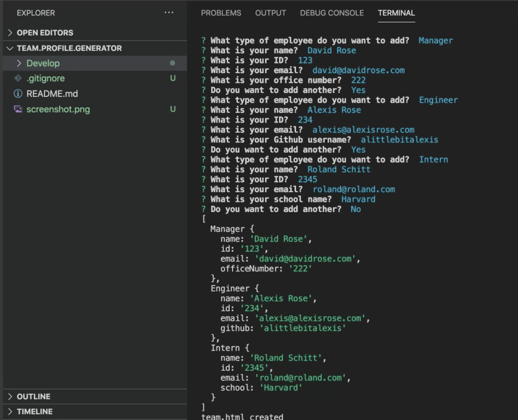The width and height of the screenshot is (518, 420).
Task: Expand the Develop folder chevron
Action: [x=19, y=63]
